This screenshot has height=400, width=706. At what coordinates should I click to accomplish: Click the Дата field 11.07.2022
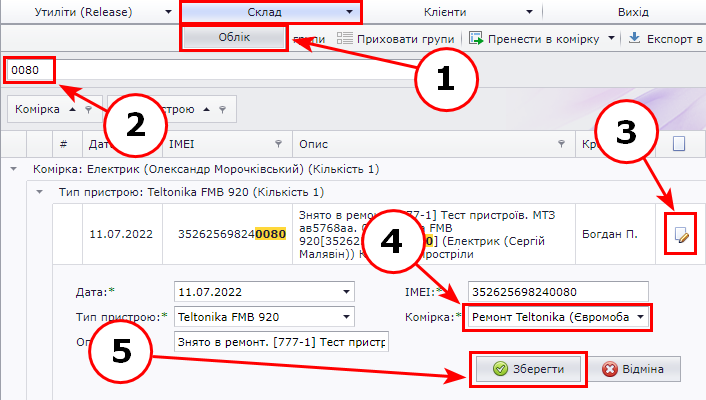264,292
